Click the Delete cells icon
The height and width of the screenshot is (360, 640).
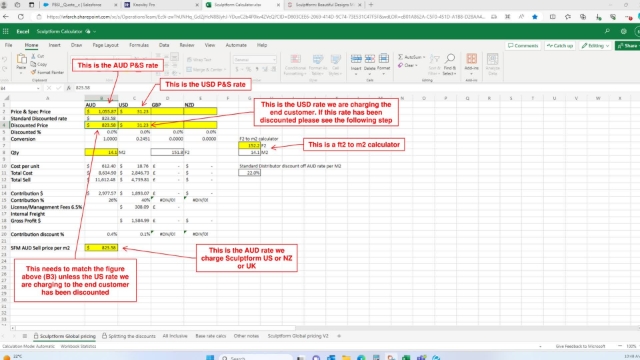click(x=370, y=59)
